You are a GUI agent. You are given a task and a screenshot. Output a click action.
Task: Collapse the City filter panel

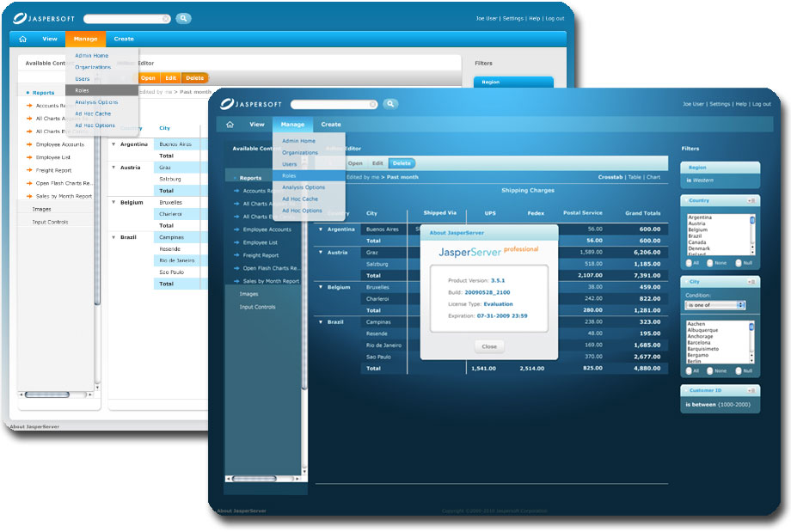(685, 281)
